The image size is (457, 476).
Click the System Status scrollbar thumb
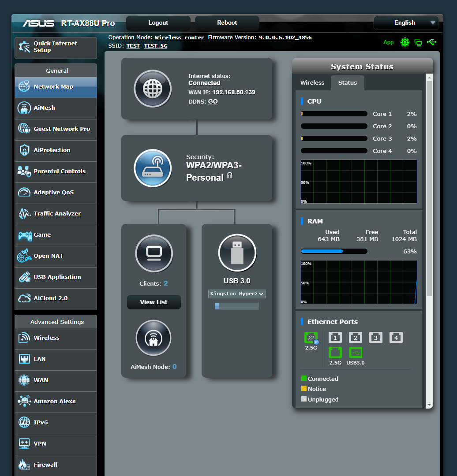pyautogui.click(x=429, y=189)
